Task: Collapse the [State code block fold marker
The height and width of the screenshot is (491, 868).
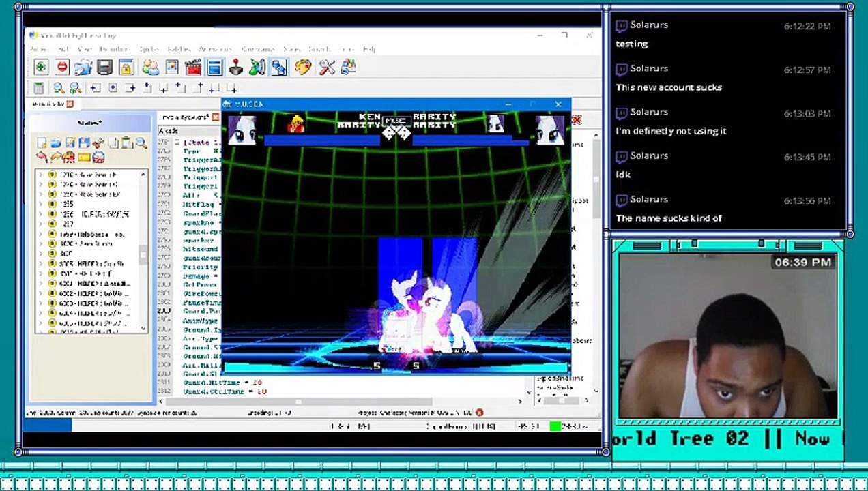Action: click(x=178, y=143)
